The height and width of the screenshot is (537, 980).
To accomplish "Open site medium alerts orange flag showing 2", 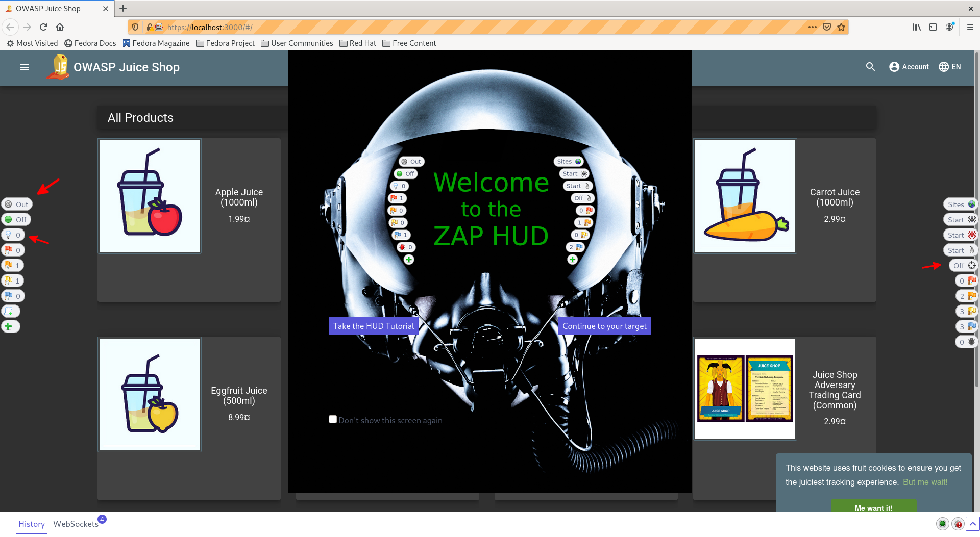I will point(967,296).
